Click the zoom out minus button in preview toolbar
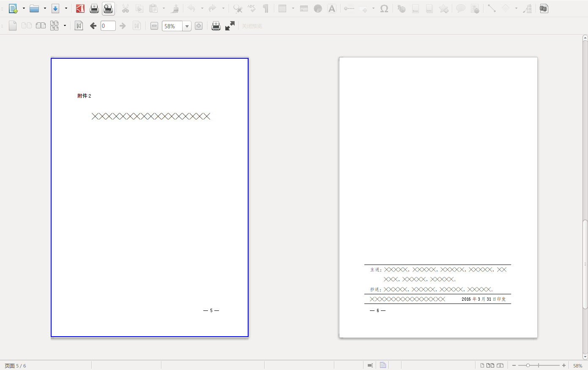588x370 pixels. coord(154,26)
